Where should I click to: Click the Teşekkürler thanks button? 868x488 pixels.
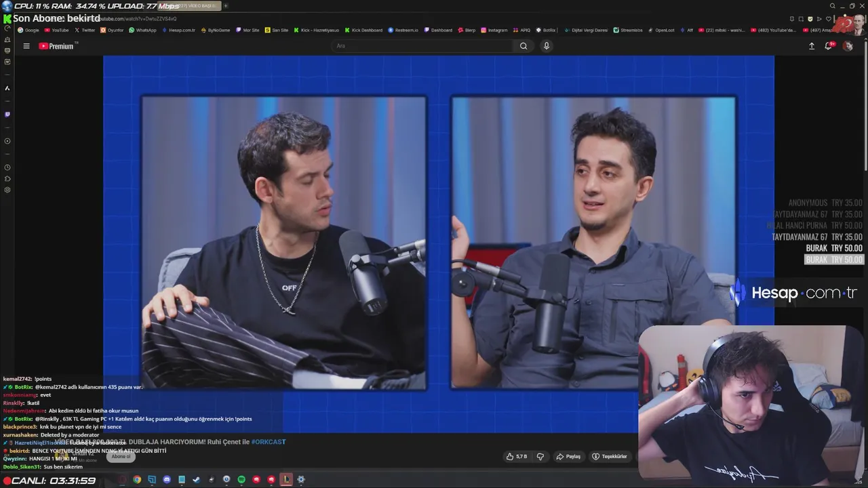click(610, 457)
